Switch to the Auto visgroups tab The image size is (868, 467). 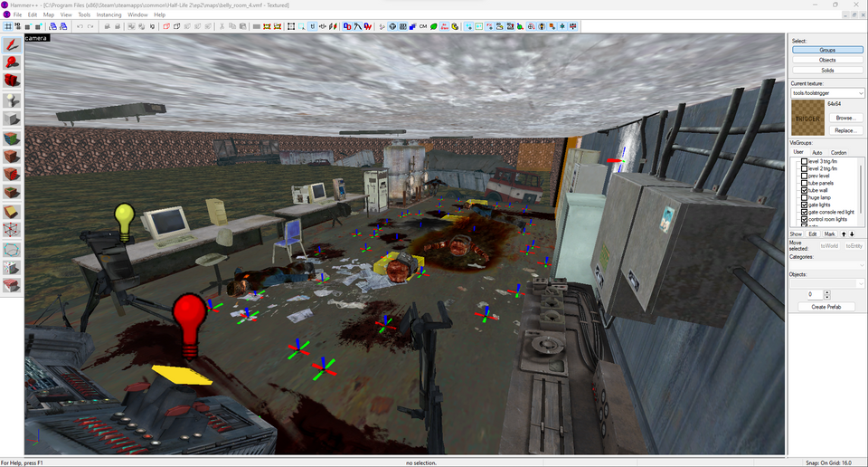tap(816, 152)
